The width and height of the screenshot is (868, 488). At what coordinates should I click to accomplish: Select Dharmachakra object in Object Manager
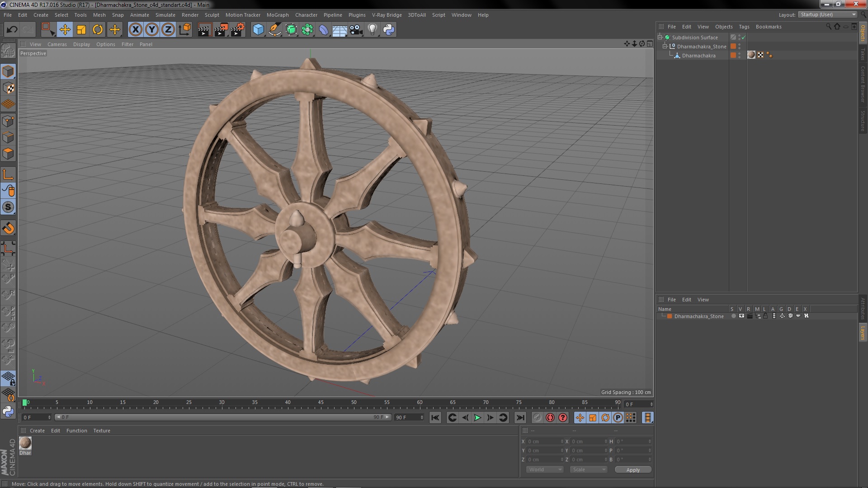click(698, 56)
